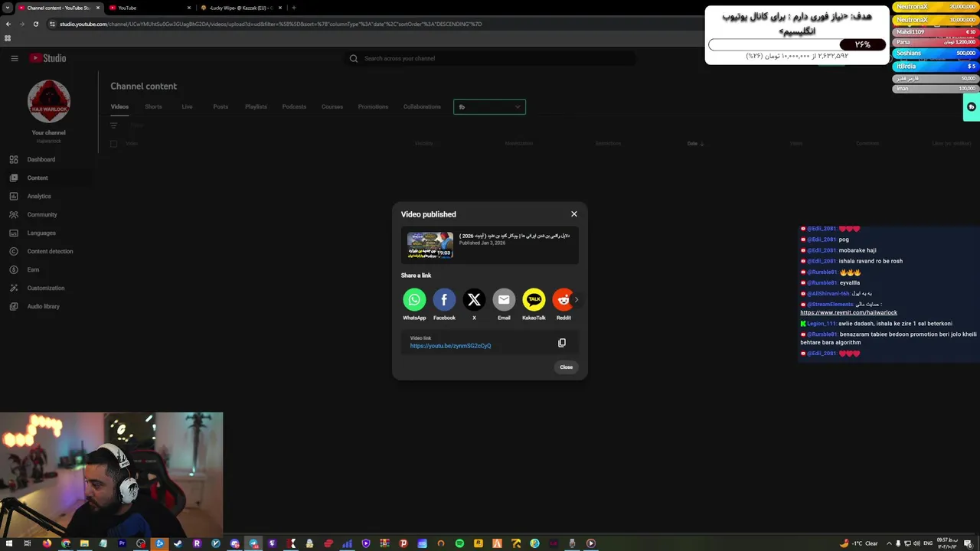Open the published video thumbnail
The image size is (980, 551).
[430, 245]
